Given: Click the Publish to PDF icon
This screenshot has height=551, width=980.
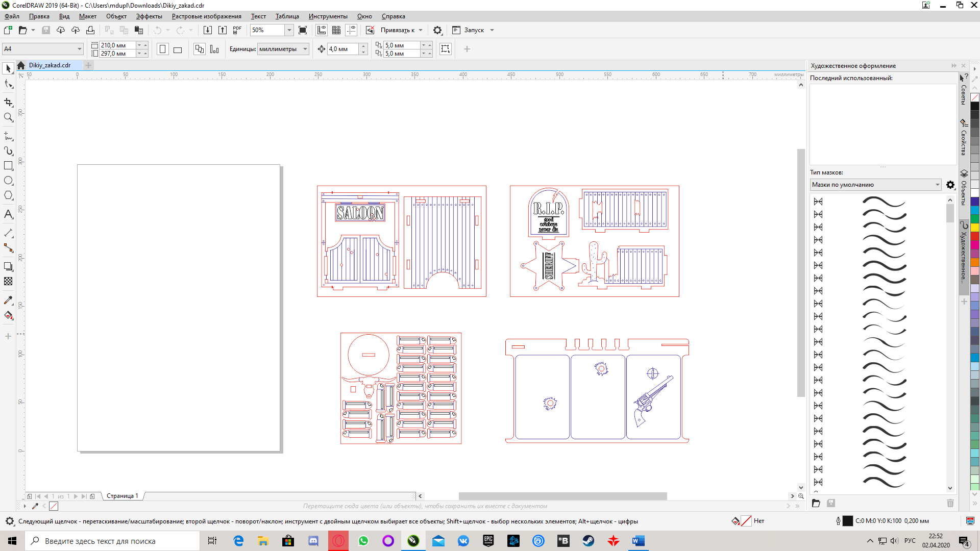Looking at the screenshot, I should click(x=237, y=30).
